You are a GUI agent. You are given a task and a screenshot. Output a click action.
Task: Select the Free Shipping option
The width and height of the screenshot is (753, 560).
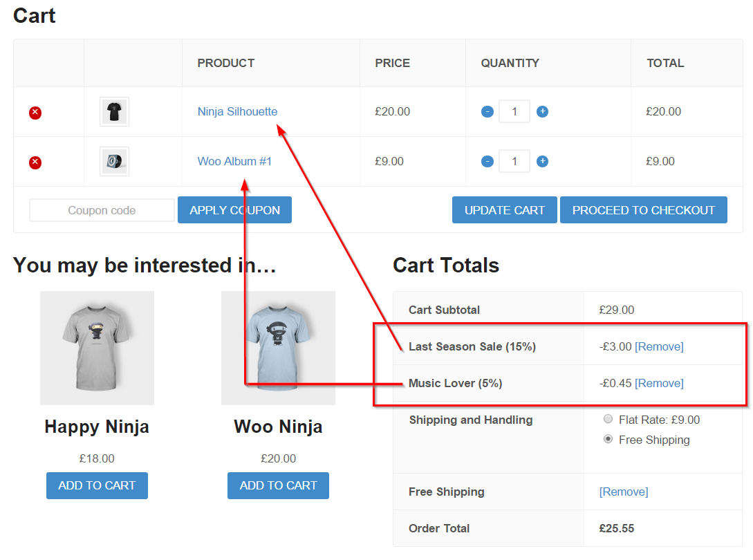point(608,439)
